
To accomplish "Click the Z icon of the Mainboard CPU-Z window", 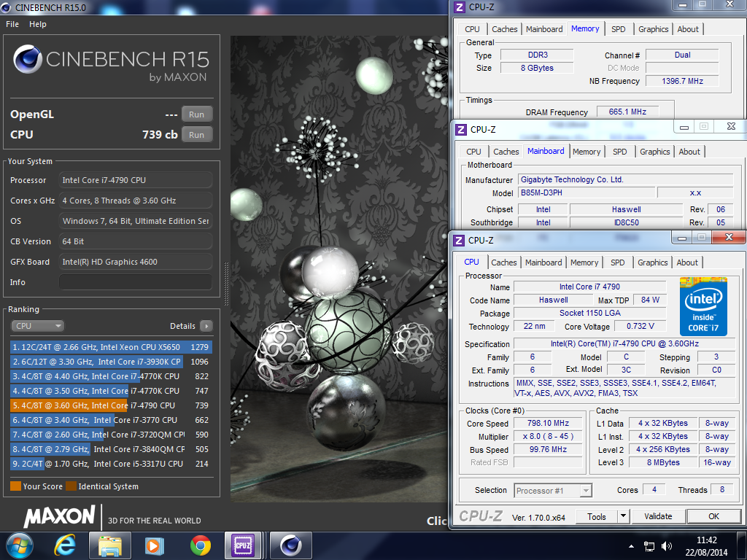I will coord(461,130).
